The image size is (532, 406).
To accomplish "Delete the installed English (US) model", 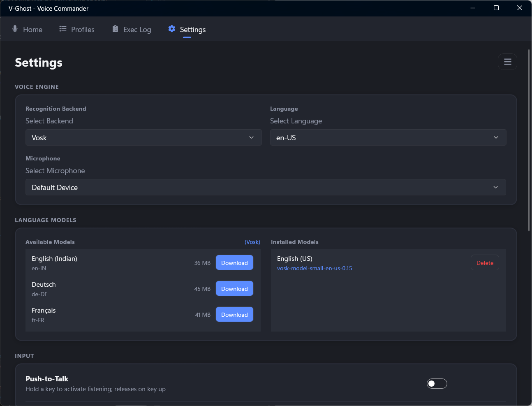I will 485,263.
